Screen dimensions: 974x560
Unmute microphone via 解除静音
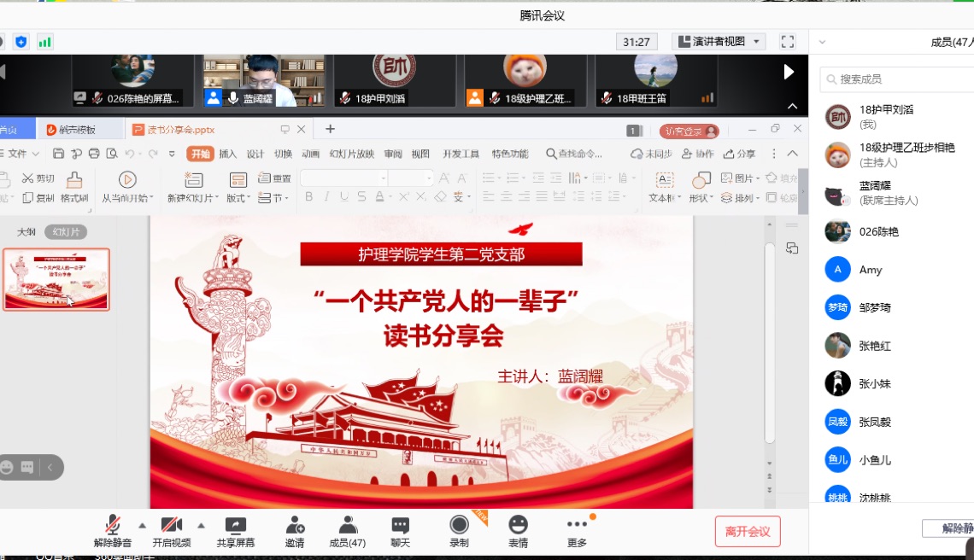[x=113, y=526]
